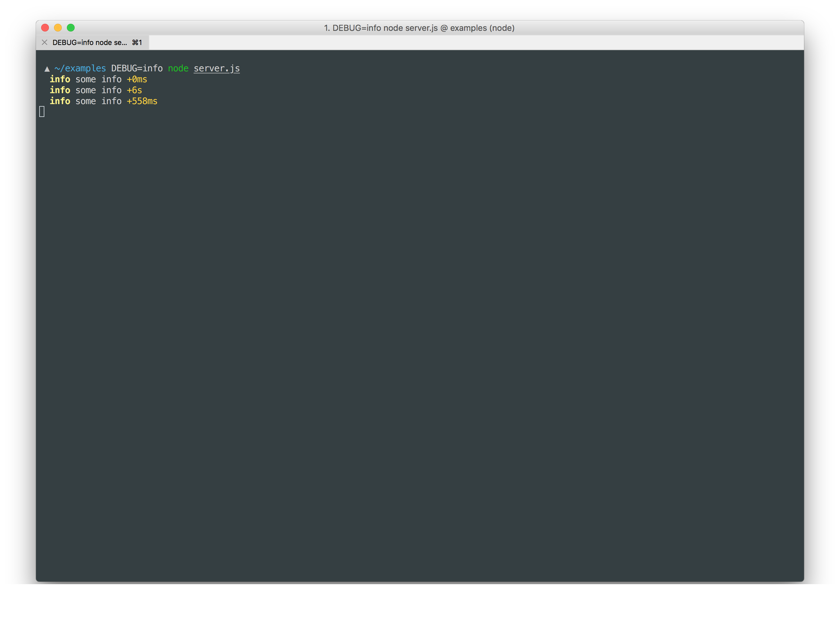840x633 pixels.
Task: Click the bold info label on +558ms line
Action: tap(60, 101)
